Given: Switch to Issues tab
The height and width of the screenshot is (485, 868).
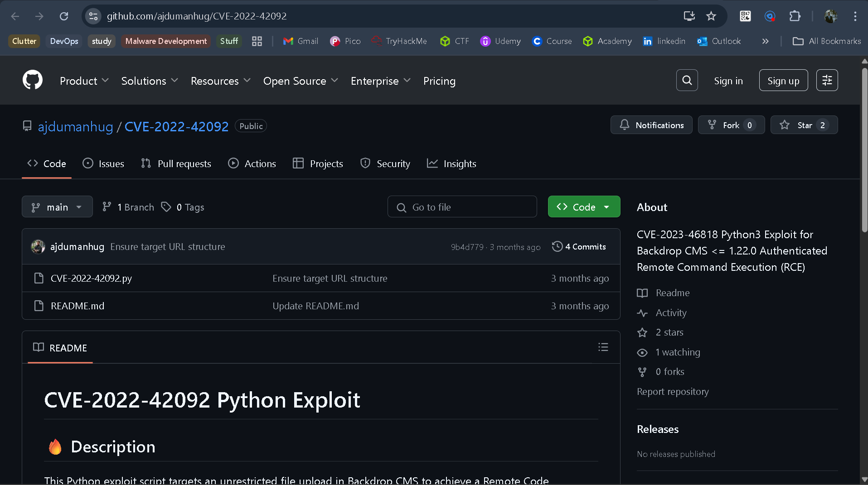Looking at the screenshot, I should pos(103,163).
